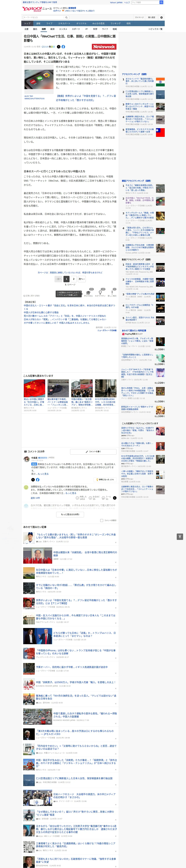
Task: Select スポーツ category tab
Action: [x=76, y=29]
